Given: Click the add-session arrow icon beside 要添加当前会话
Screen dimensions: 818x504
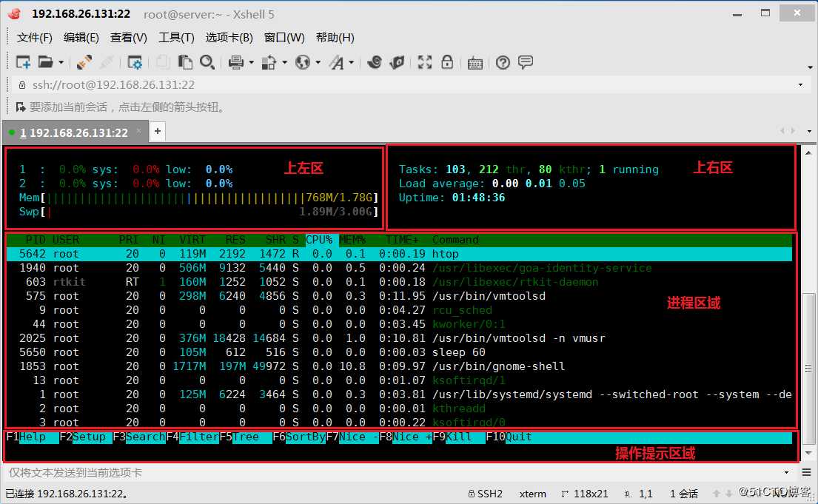Looking at the screenshot, I should click(21, 107).
